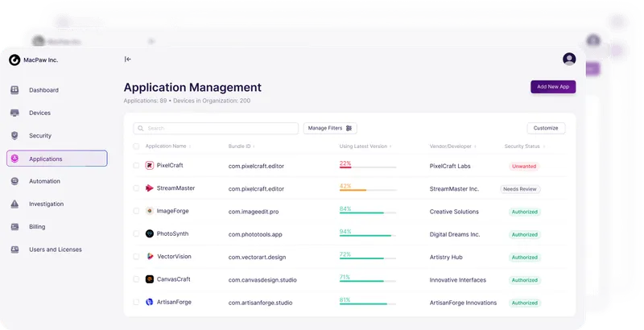Click the VectorVision app icon
The width and height of the screenshot is (644, 330).
(150, 257)
